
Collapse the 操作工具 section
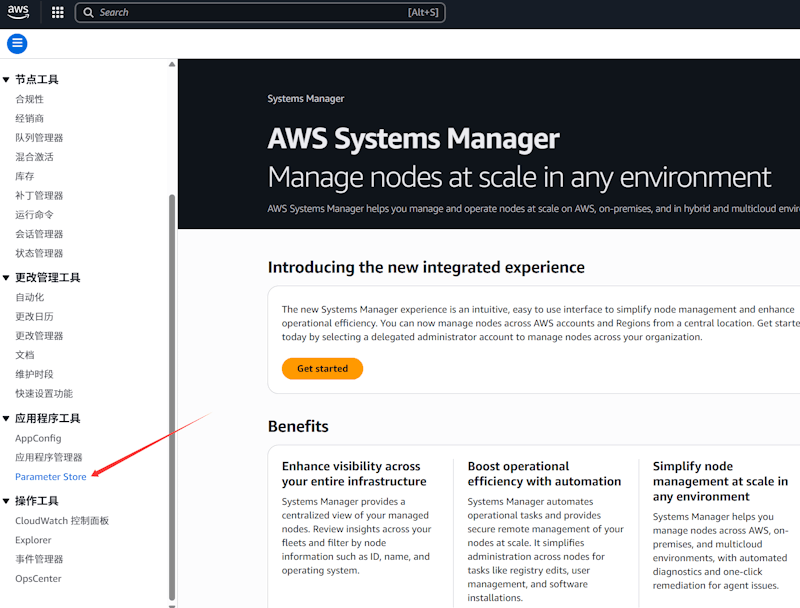[6, 501]
